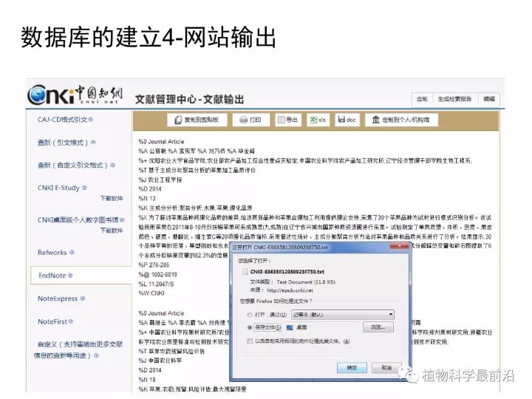Click info icon beside CNKI E-Study

point(84,187)
